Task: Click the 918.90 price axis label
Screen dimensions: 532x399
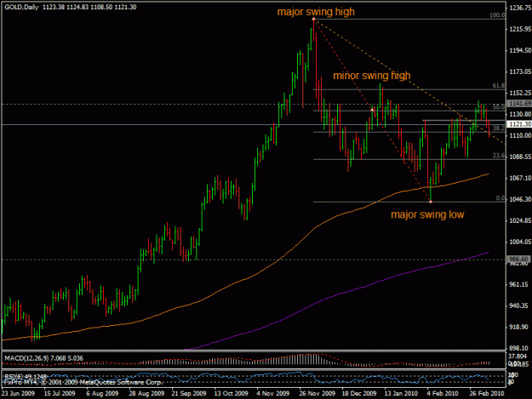Action: point(520,328)
